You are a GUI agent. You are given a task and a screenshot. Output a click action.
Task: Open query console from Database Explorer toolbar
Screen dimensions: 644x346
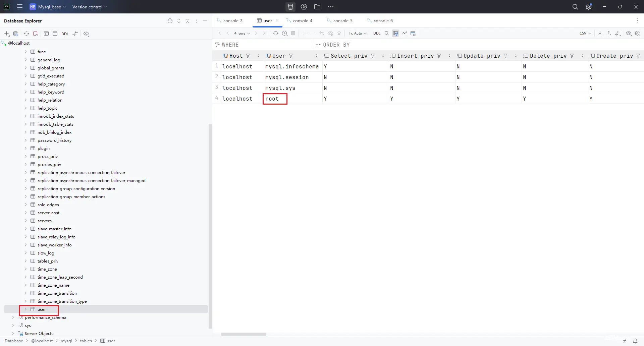(46, 34)
